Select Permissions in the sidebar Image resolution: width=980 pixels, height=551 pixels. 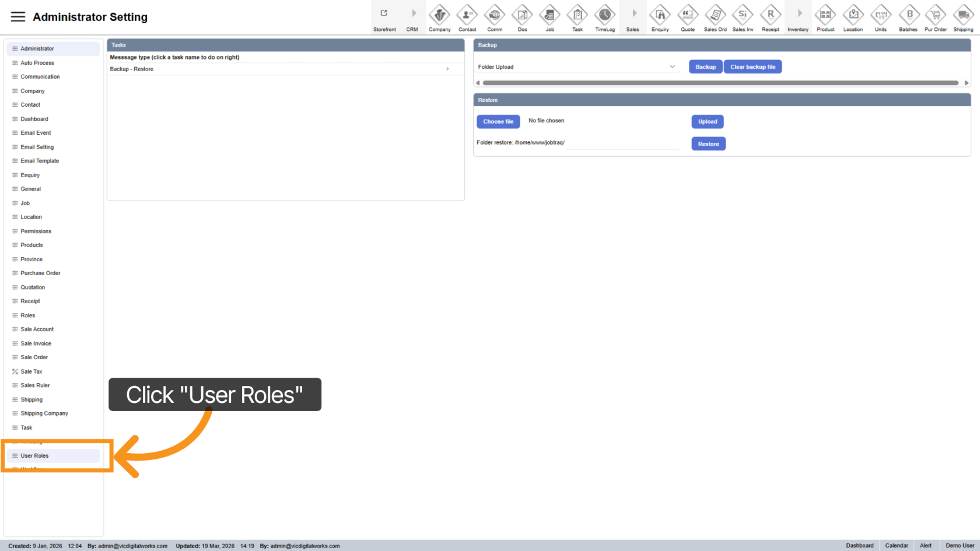(36, 231)
